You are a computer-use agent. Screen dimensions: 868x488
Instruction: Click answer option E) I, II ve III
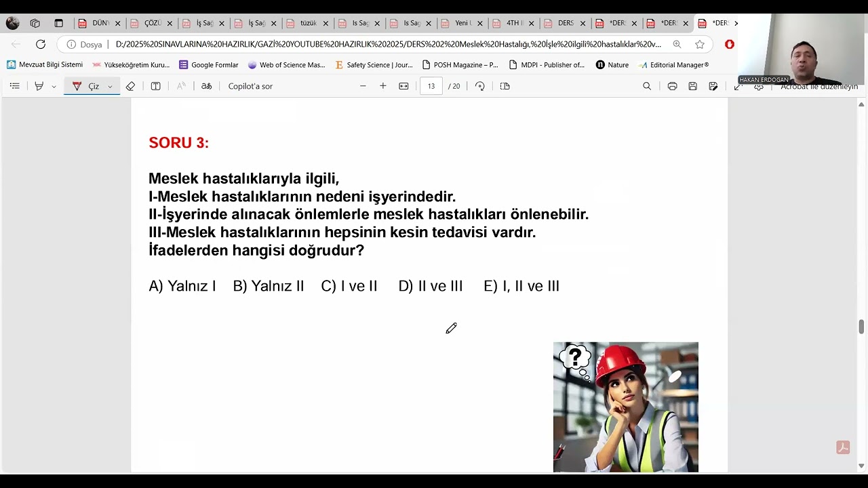(x=521, y=286)
